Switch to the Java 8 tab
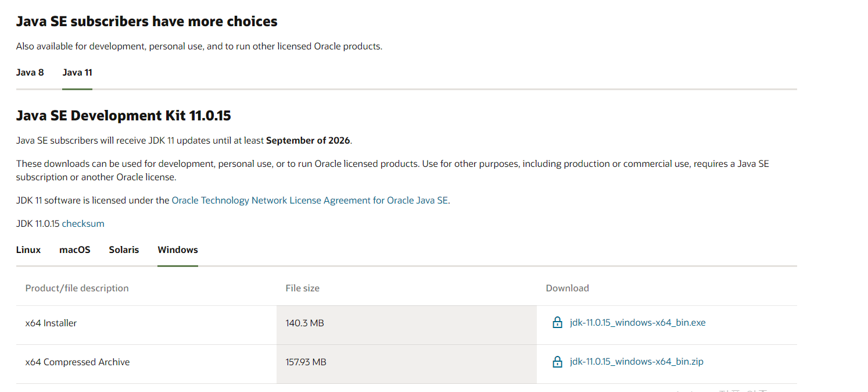This screenshot has width=868, height=392. [30, 73]
